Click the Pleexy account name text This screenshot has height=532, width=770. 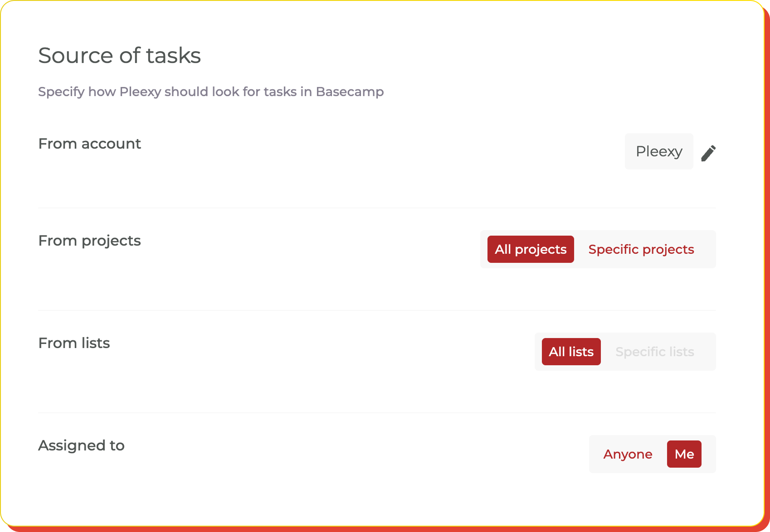658,151
